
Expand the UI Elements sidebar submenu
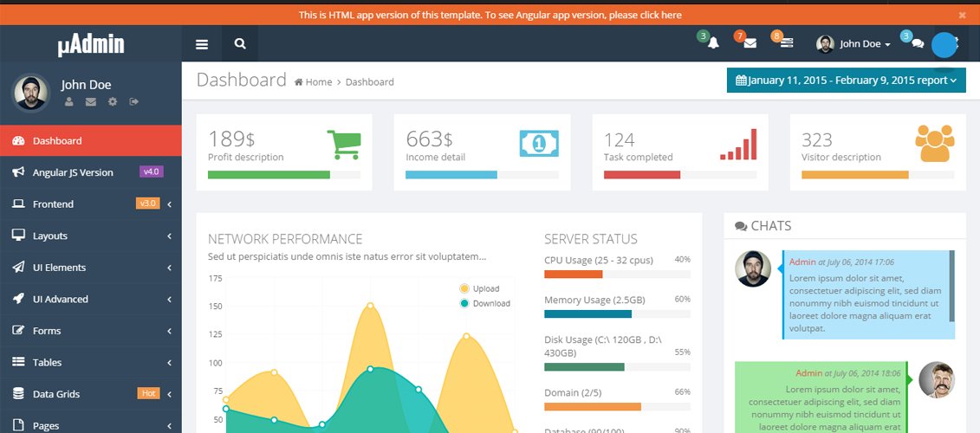[x=91, y=268]
